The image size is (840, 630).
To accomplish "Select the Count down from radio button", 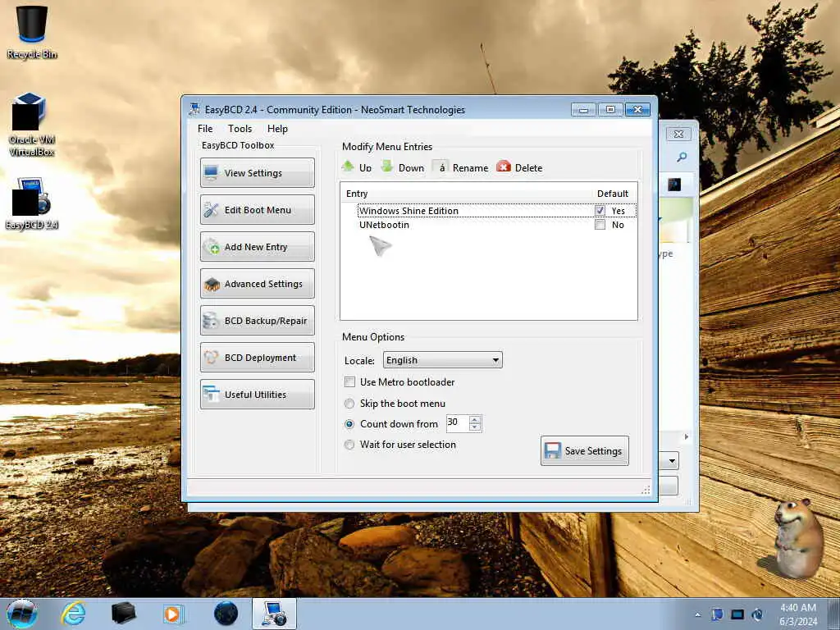I will click(x=349, y=424).
